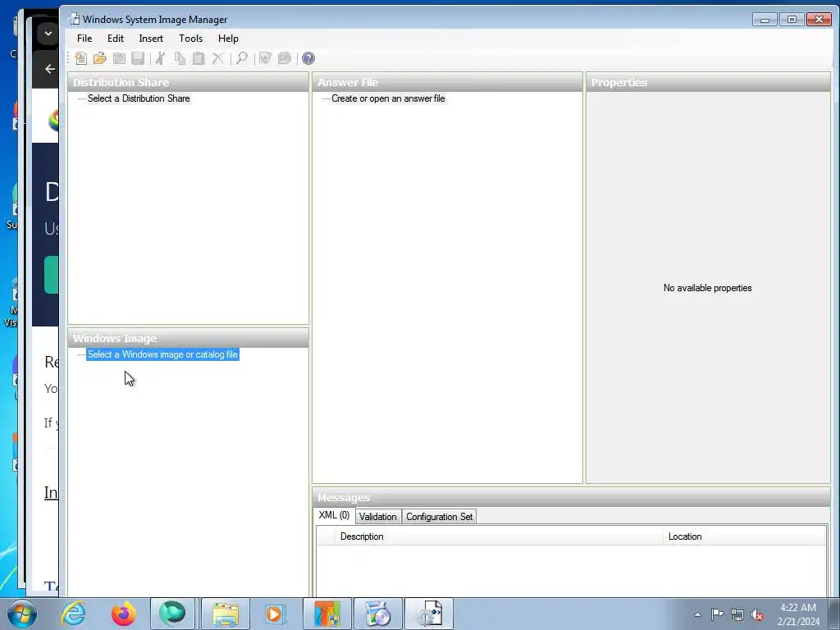840x630 pixels.
Task: Open the teal globe browser taskbar icon
Action: click(x=172, y=614)
